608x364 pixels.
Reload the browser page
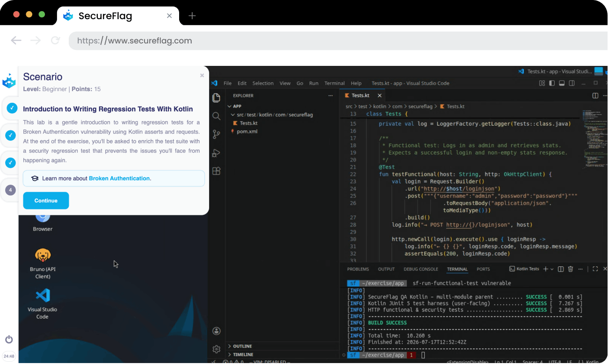pos(56,41)
